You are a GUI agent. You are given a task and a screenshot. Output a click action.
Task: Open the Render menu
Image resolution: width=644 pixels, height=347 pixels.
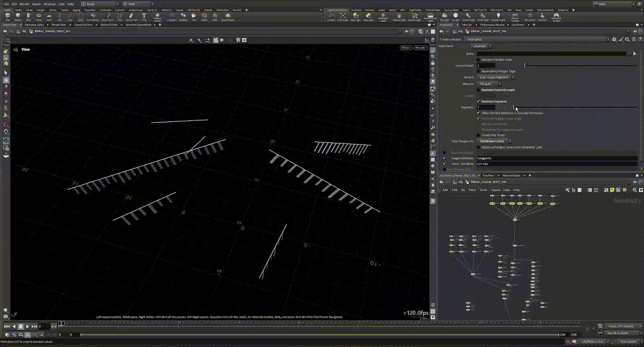click(x=24, y=4)
